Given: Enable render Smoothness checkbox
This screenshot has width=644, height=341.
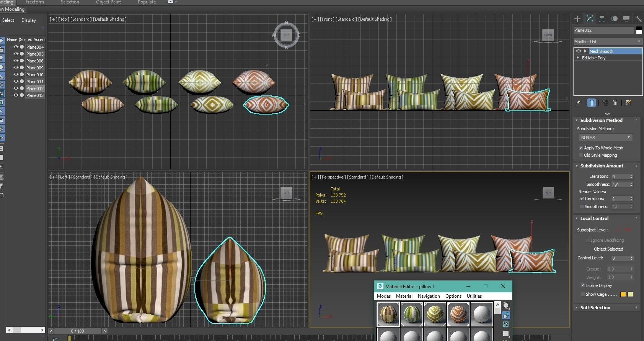Looking at the screenshot, I should [x=582, y=207].
